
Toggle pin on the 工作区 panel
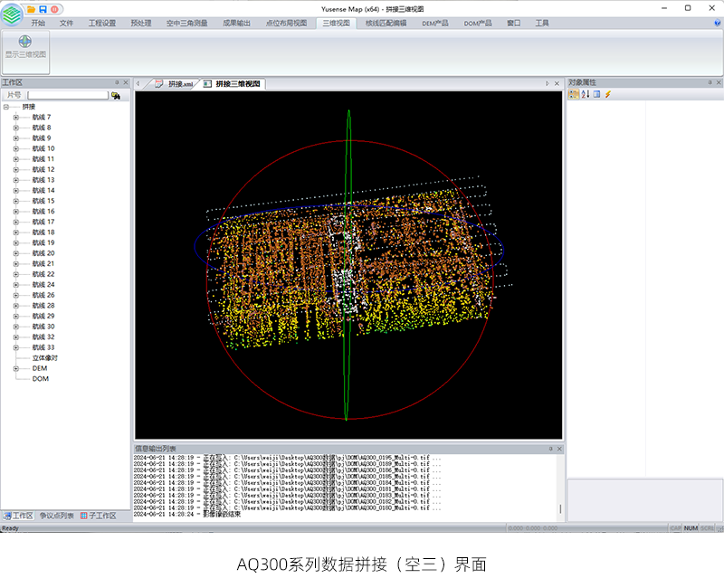pos(117,82)
